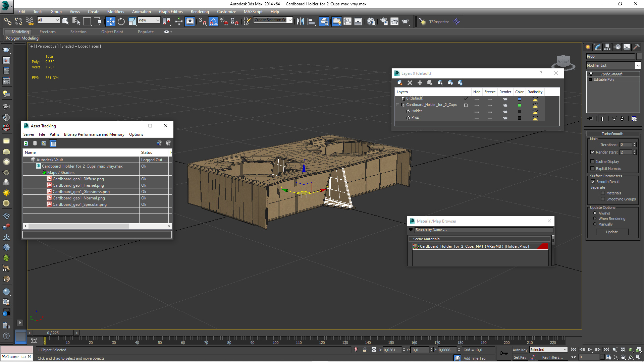Expand the Editable Poly modifier plus box
This screenshot has width=644, height=362.
coord(590,79)
